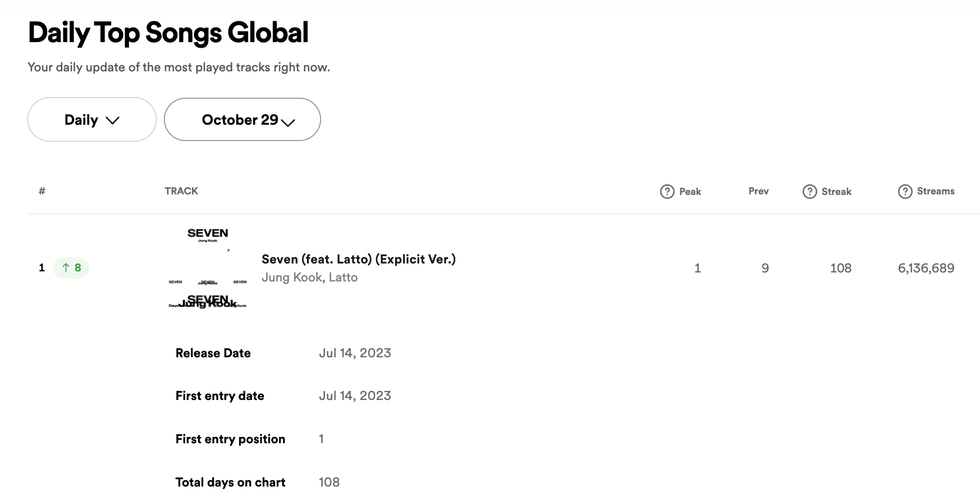Select the TRACK column header

click(x=181, y=191)
